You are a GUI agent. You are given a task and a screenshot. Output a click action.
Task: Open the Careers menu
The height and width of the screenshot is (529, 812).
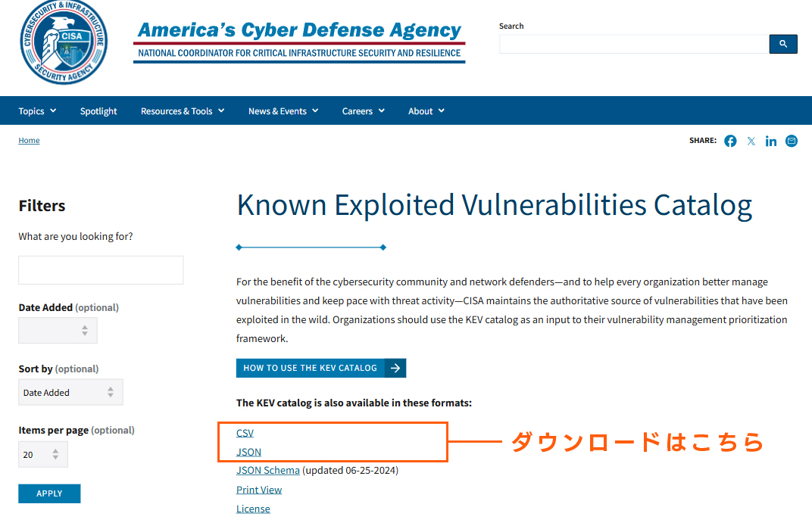363,111
